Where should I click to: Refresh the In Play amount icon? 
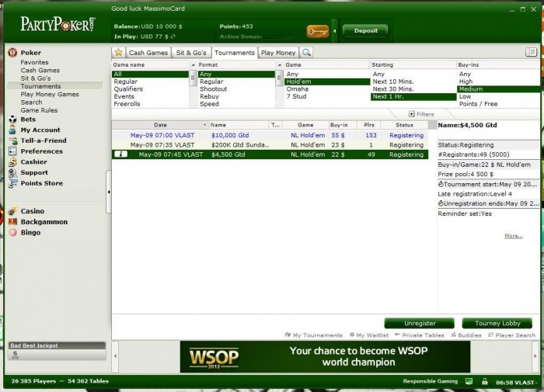point(173,36)
